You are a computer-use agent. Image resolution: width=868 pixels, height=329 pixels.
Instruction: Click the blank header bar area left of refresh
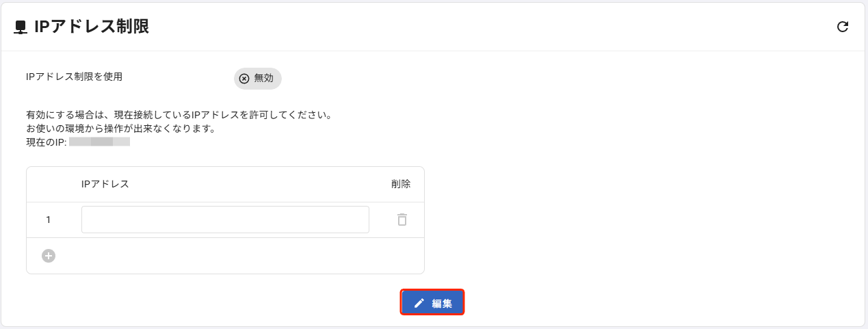[x=479, y=27]
